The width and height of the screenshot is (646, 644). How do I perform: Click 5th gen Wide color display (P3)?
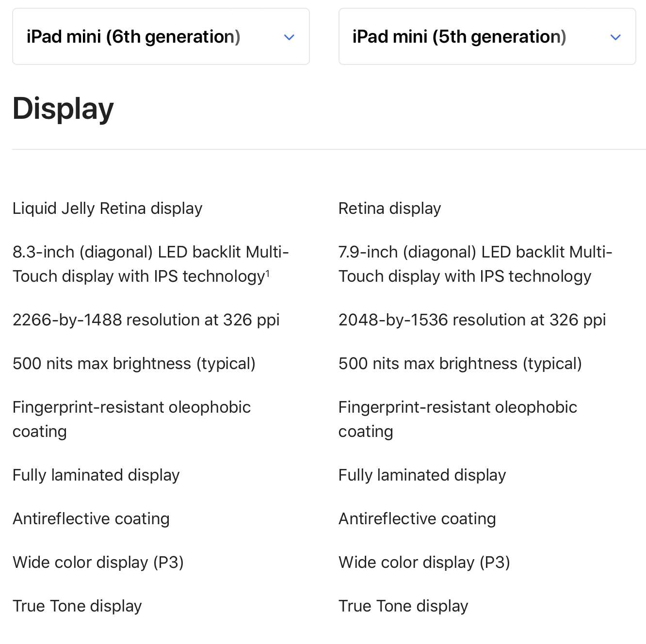424,563
